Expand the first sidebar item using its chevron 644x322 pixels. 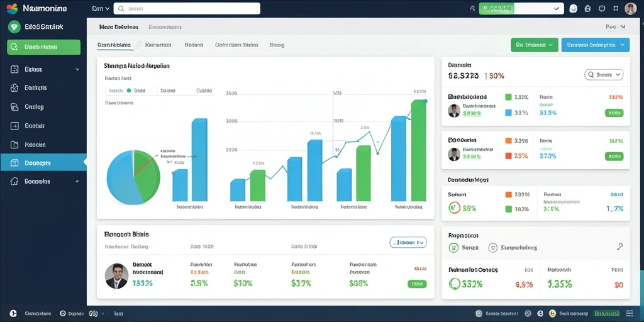(x=77, y=69)
